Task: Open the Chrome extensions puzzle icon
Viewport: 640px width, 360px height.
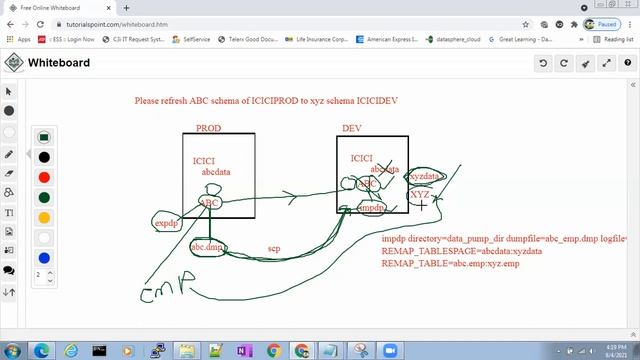Action: (574, 24)
